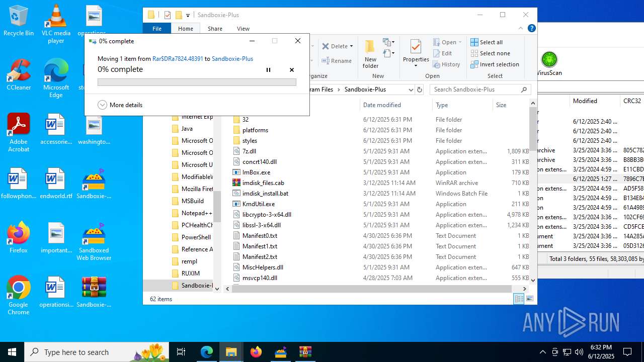644x362 pixels.
Task: Sort by CRC32 column in WinRAR
Action: coord(632,101)
